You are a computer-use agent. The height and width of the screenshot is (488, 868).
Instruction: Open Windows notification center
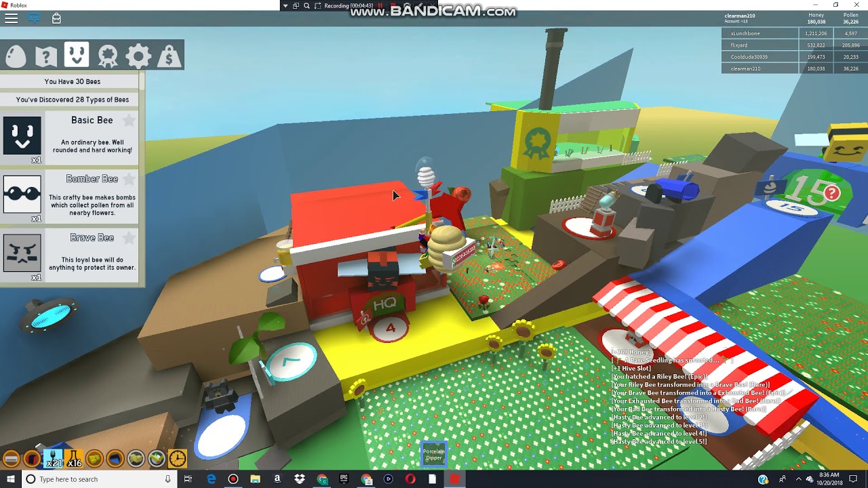pyautogui.click(x=853, y=479)
